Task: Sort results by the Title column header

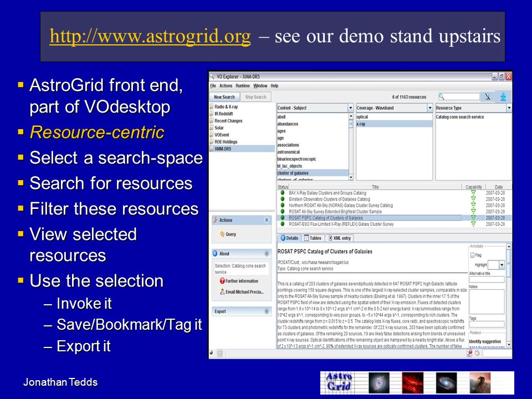Action: coord(375,187)
